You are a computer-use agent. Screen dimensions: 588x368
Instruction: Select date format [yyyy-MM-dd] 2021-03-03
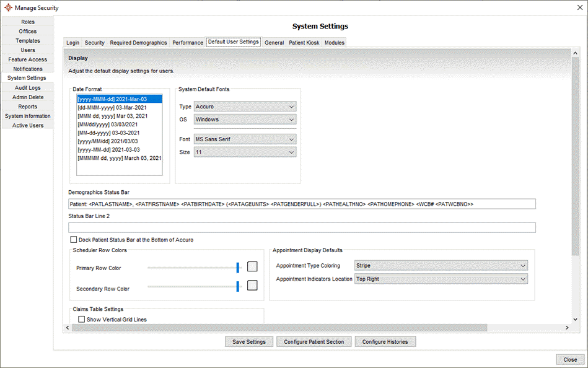click(120, 150)
